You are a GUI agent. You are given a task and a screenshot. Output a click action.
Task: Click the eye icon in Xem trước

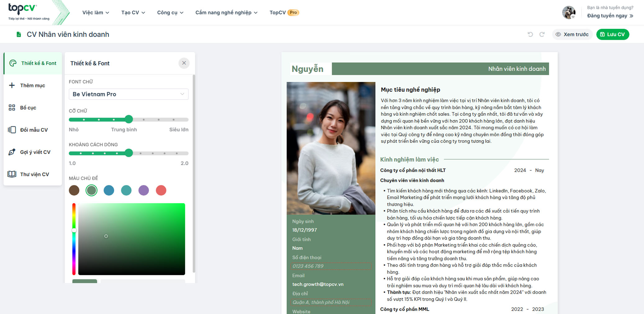(558, 34)
